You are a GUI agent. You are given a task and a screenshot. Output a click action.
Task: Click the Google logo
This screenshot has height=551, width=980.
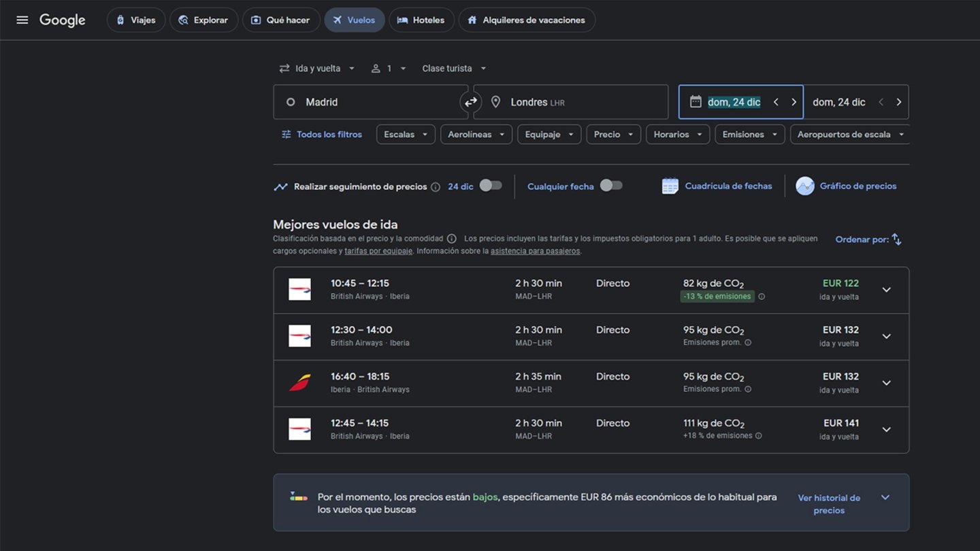63,20
